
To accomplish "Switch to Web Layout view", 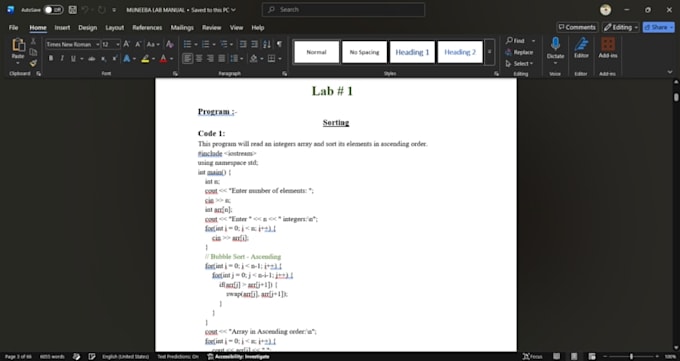I will click(x=592, y=356).
